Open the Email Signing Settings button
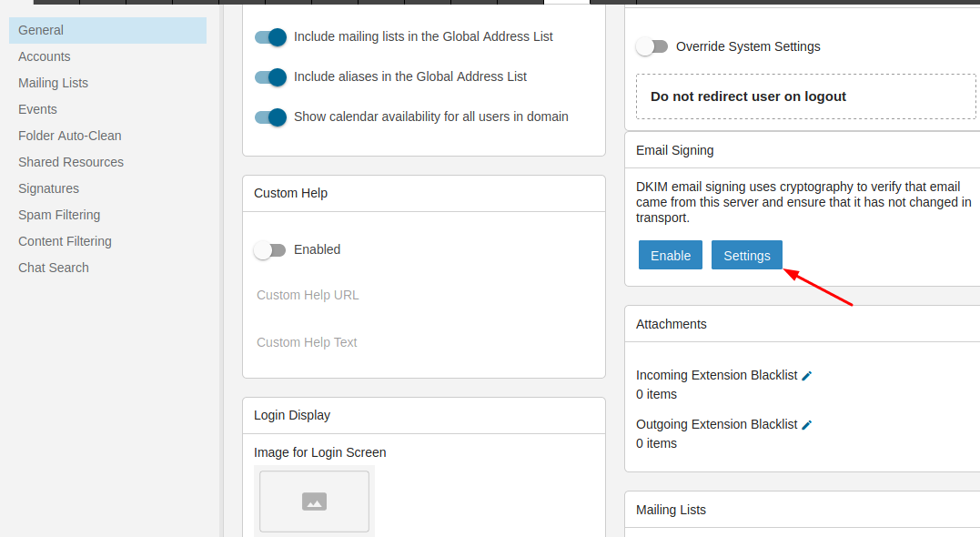The width and height of the screenshot is (980, 537). click(x=746, y=255)
